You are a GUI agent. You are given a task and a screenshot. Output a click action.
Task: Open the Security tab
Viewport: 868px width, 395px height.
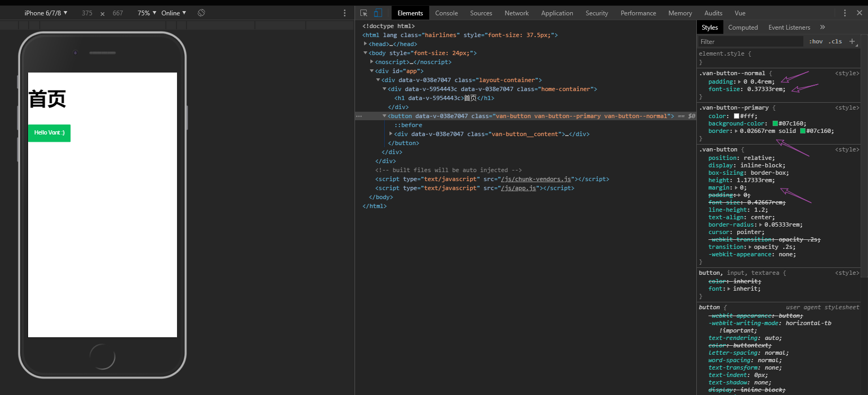coord(597,13)
